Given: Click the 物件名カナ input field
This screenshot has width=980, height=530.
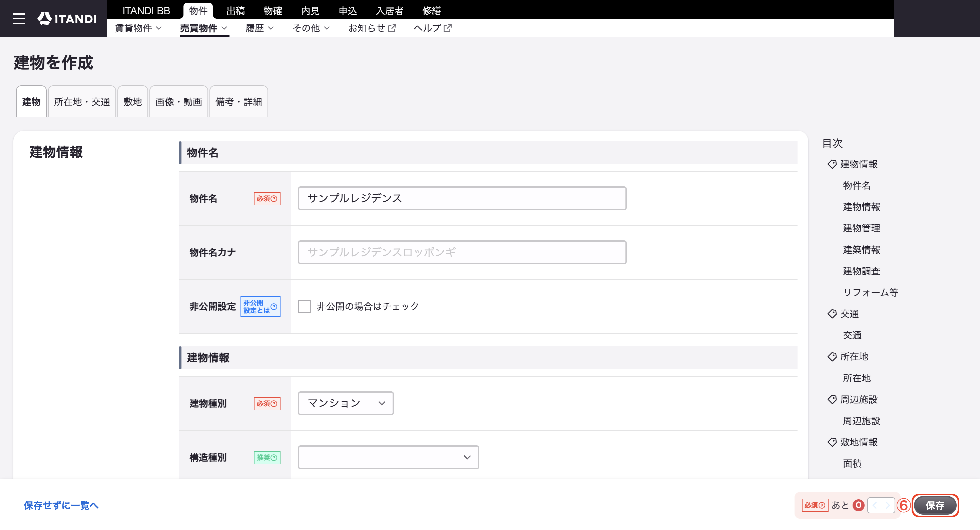Looking at the screenshot, I should click(x=462, y=252).
